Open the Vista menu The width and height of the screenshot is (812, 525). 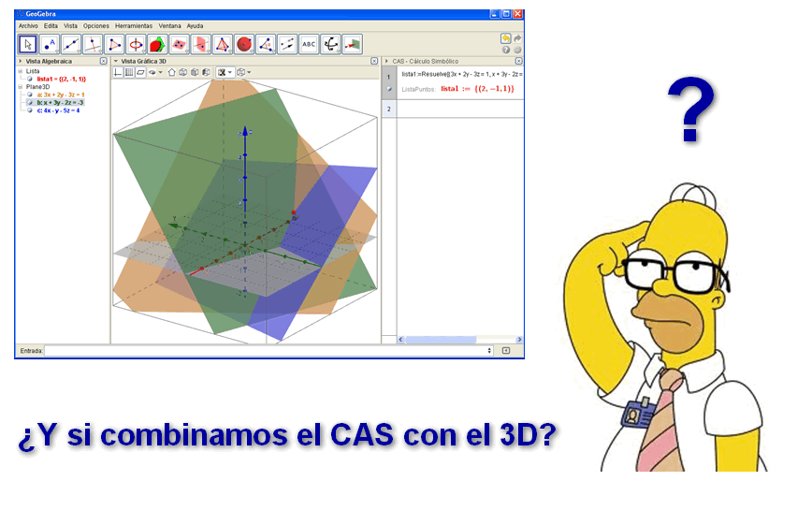(x=70, y=26)
